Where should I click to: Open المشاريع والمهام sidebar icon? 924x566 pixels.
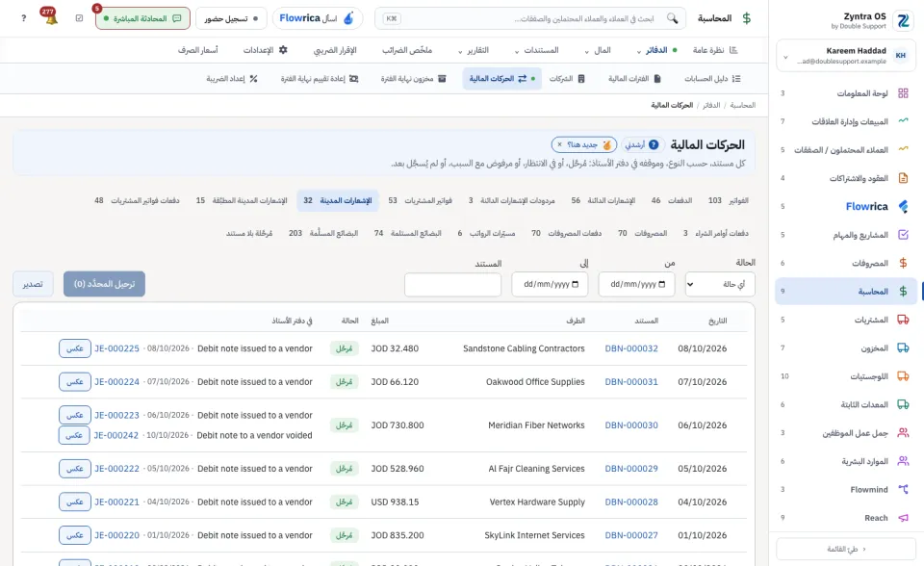tap(903, 235)
